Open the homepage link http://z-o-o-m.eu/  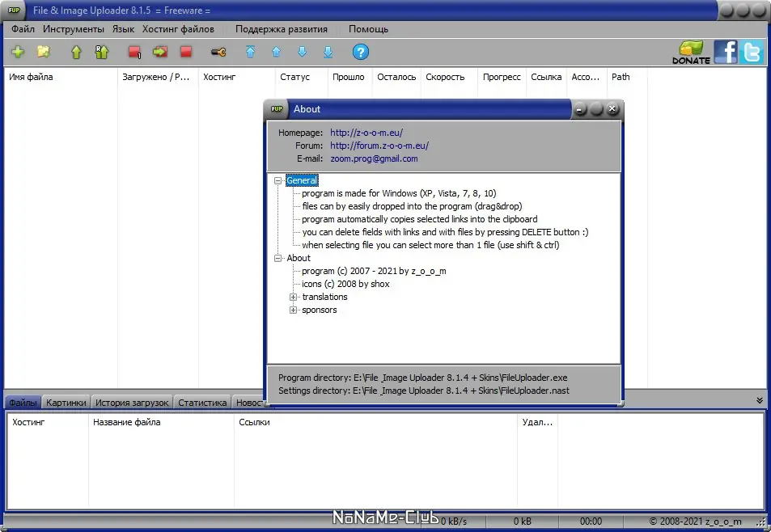(x=366, y=133)
